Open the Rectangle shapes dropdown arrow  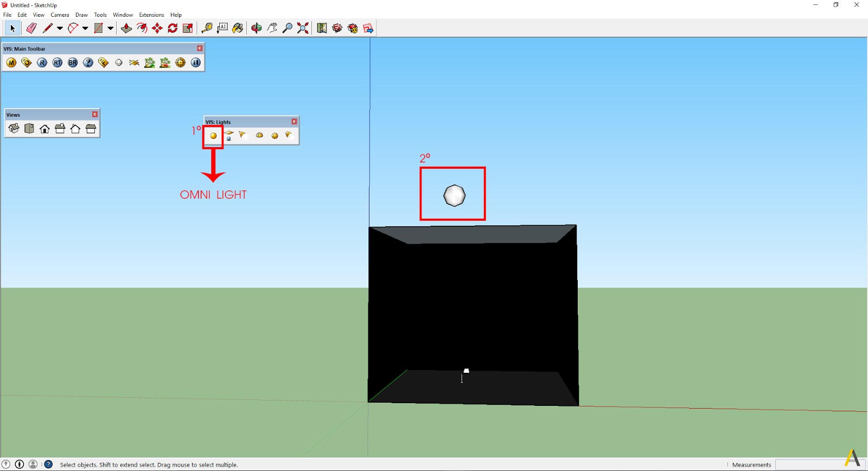[110, 28]
